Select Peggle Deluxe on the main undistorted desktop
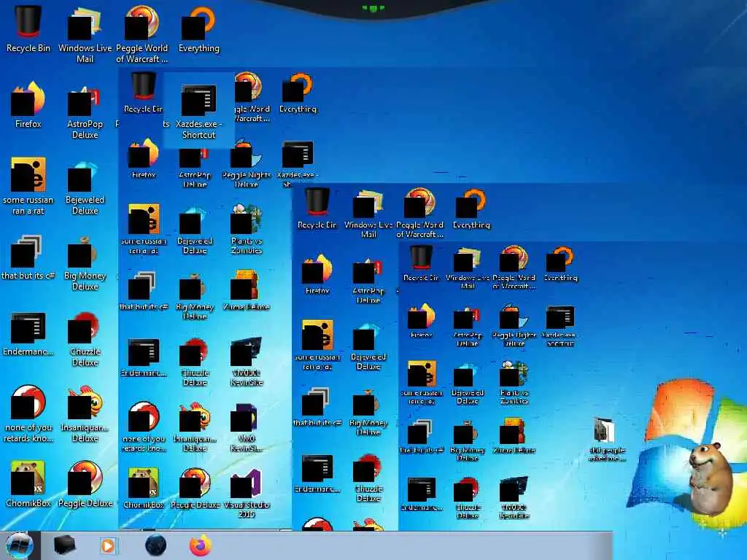747x560 pixels. tap(85, 483)
